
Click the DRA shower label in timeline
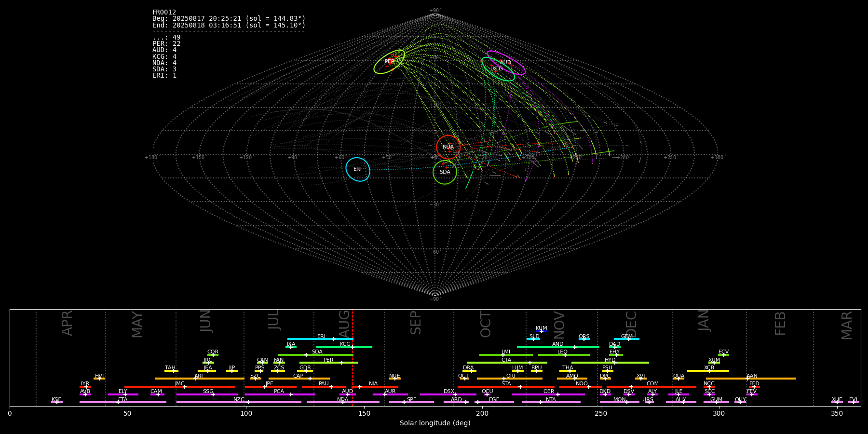pyautogui.click(x=468, y=368)
